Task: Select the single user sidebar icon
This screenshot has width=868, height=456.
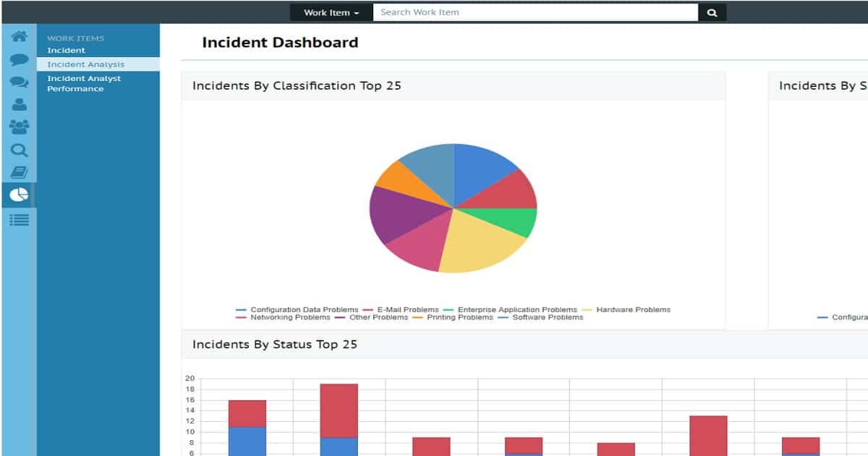Action: (19, 104)
